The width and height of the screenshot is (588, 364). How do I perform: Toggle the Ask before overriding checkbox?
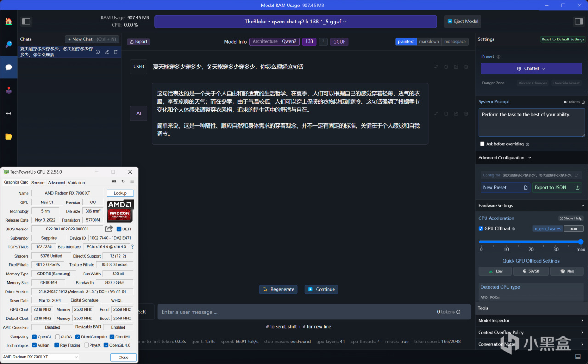coord(482,144)
